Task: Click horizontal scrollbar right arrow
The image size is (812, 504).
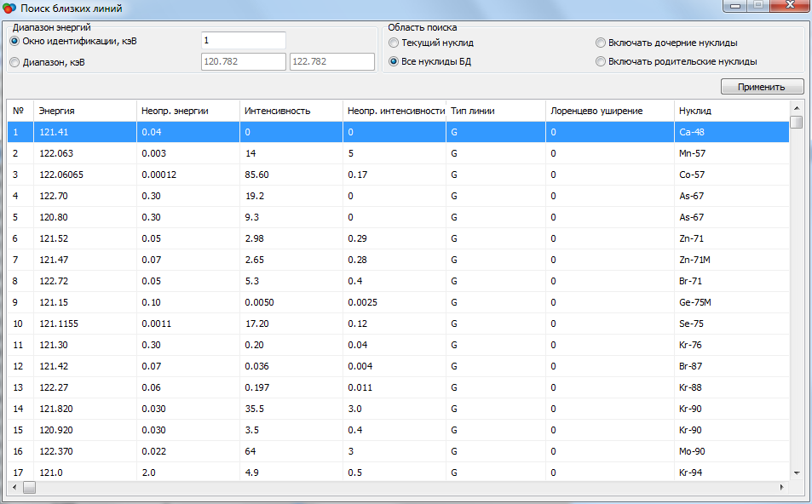Action: coord(781,488)
